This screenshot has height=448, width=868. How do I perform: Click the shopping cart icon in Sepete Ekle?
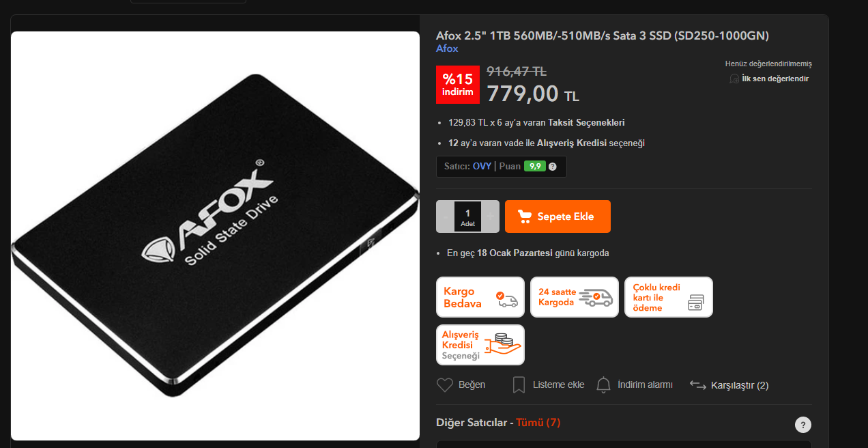(525, 216)
